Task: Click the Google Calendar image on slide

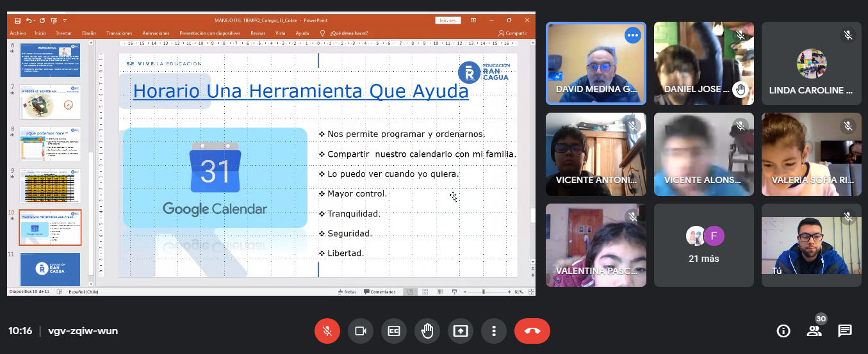Action: click(215, 178)
